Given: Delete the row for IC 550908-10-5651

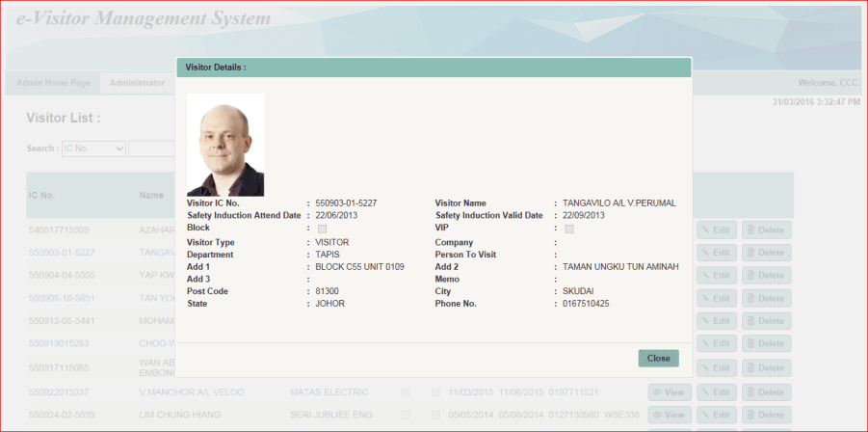Looking at the screenshot, I should (766, 298).
